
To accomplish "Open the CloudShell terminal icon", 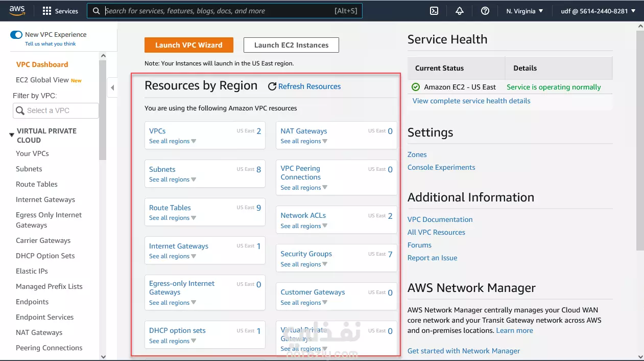I will [x=434, y=11].
